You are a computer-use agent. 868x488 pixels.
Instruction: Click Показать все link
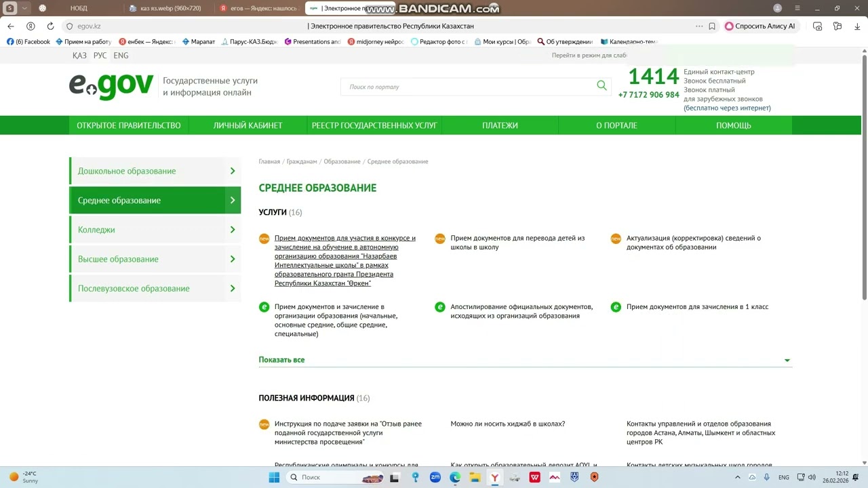pyautogui.click(x=281, y=360)
